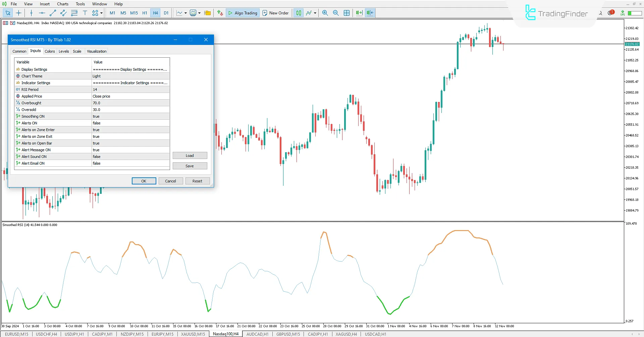Screen dimensions: 644x337
Task: Select the Crosshair tool
Action: (18, 13)
